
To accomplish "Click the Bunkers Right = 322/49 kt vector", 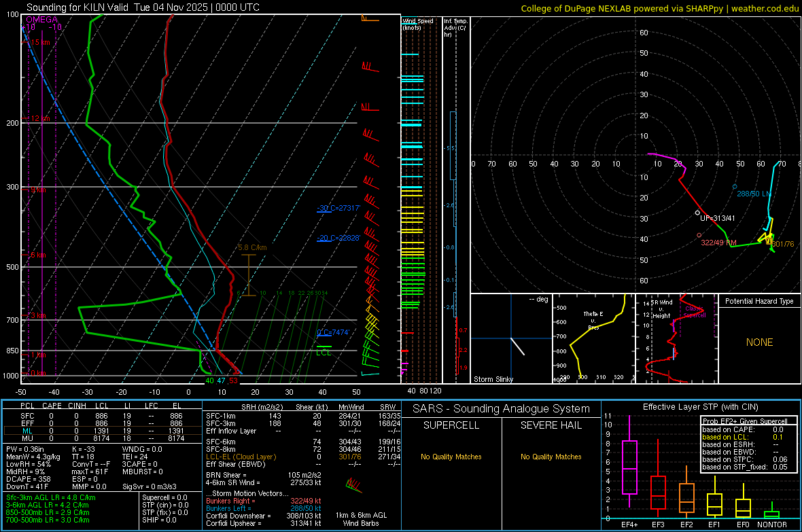I will [x=264, y=501].
